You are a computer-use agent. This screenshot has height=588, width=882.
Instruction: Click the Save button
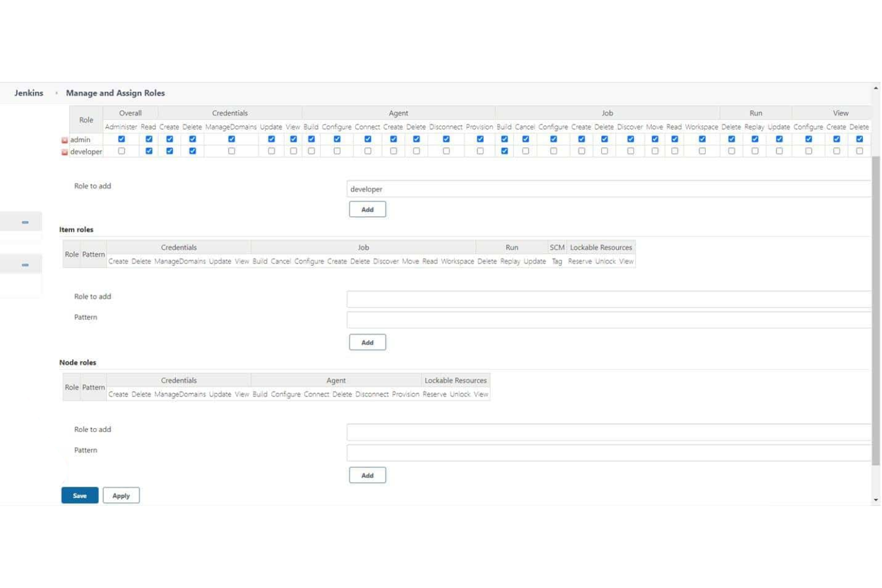click(79, 495)
